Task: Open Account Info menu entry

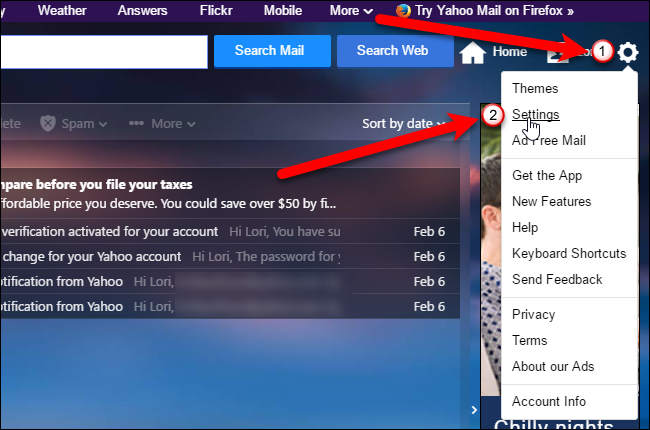Action: [549, 401]
